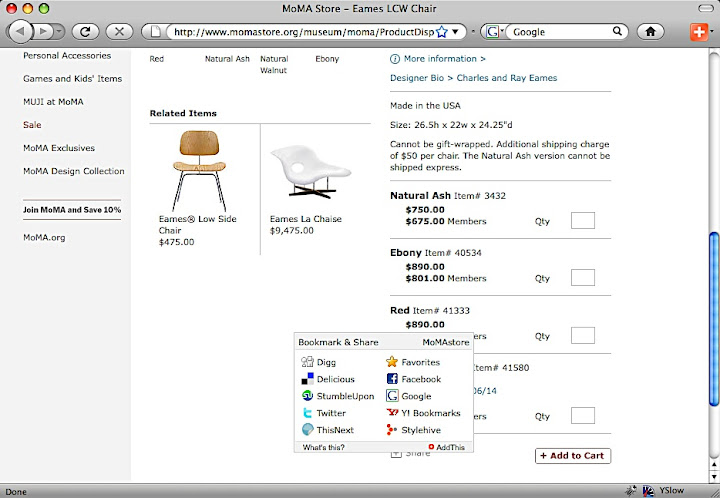The height and width of the screenshot is (498, 720).
Task: Open YSlow in the status bar
Action: coord(671,491)
